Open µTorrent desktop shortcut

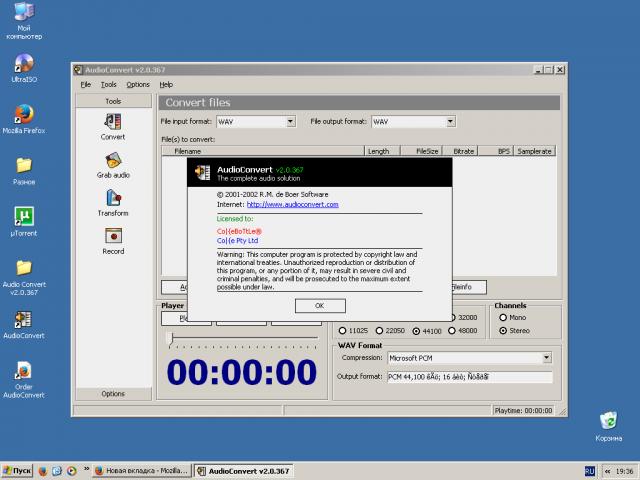pyautogui.click(x=24, y=218)
